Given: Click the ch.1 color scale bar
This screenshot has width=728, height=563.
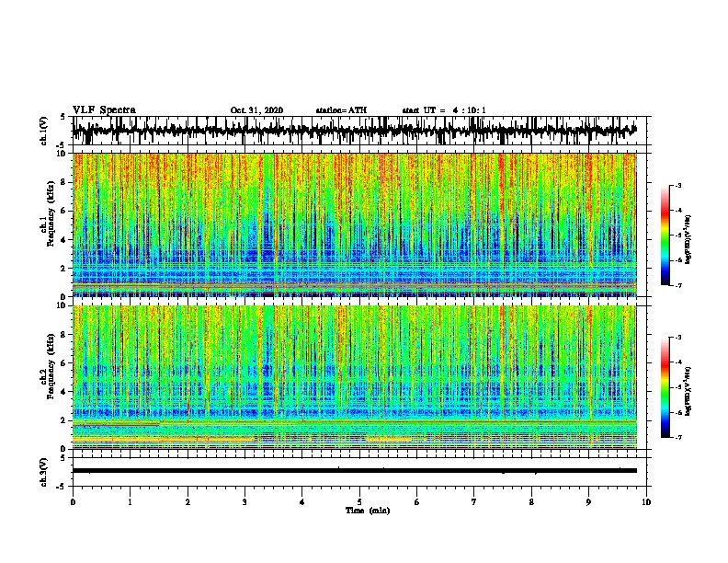Looking at the screenshot, I should (665, 236).
